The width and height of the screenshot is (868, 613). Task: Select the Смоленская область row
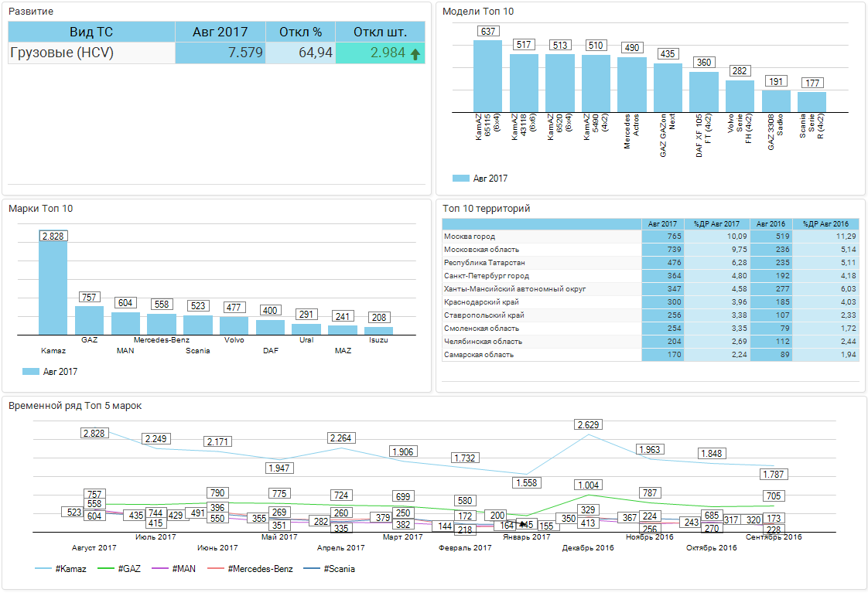pyautogui.click(x=651, y=329)
